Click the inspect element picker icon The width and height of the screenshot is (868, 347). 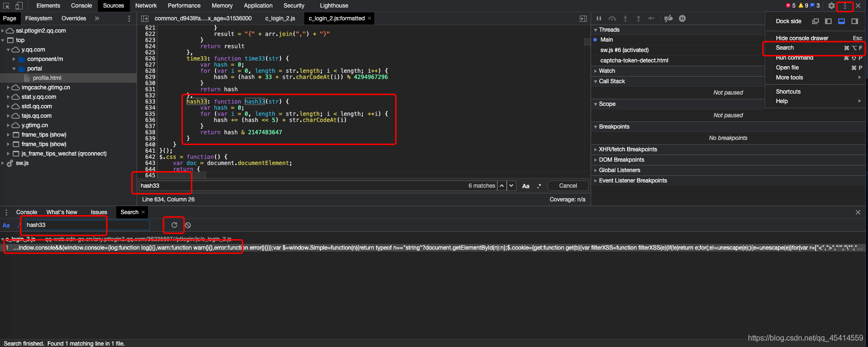point(7,6)
